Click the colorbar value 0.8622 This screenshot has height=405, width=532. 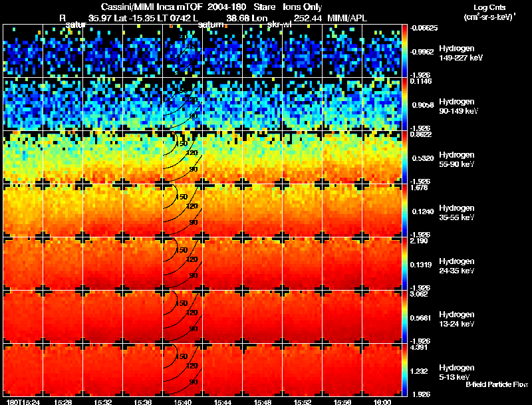[421, 134]
